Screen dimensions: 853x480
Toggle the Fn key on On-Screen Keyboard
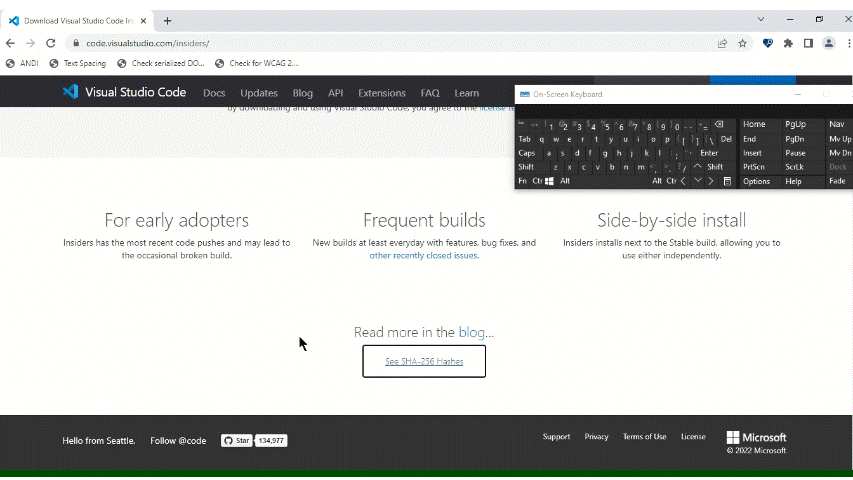click(x=523, y=181)
